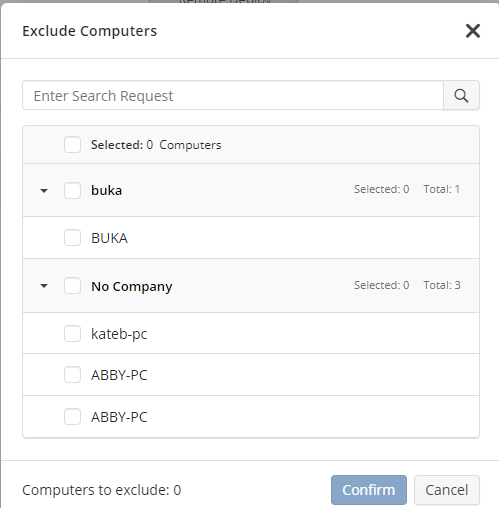
Task: Click the Total: 3 counter for No Company
Action: (x=442, y=285)
